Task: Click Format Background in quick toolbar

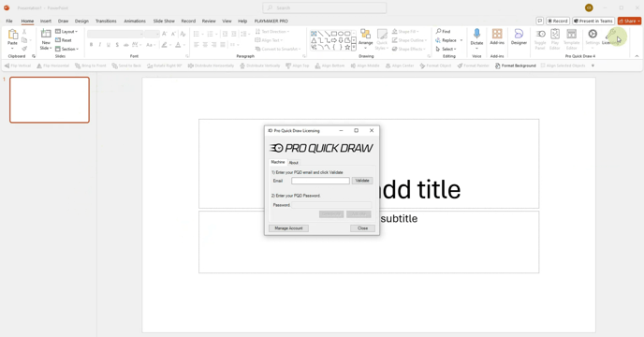Action: 516,66
